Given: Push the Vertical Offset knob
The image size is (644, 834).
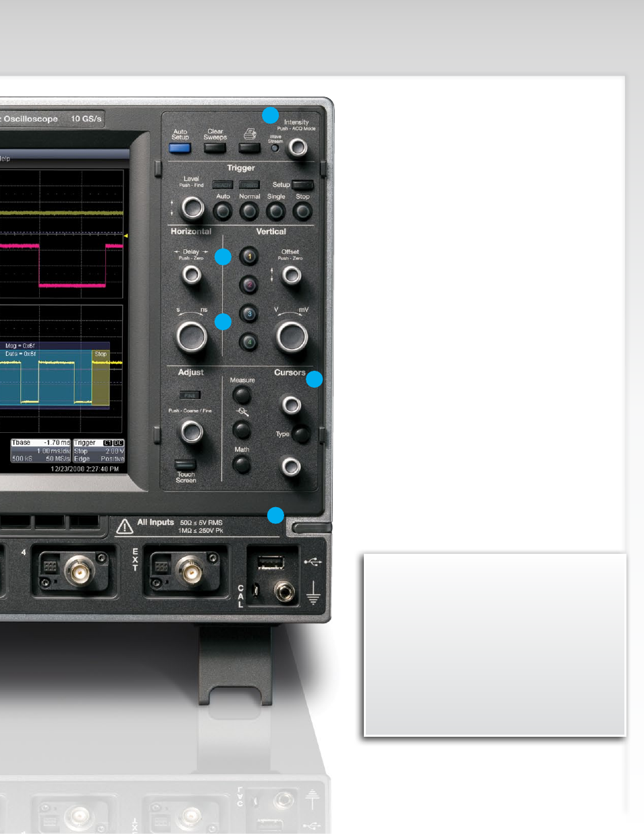Looking at the screenshot, I should coord(292,275).
